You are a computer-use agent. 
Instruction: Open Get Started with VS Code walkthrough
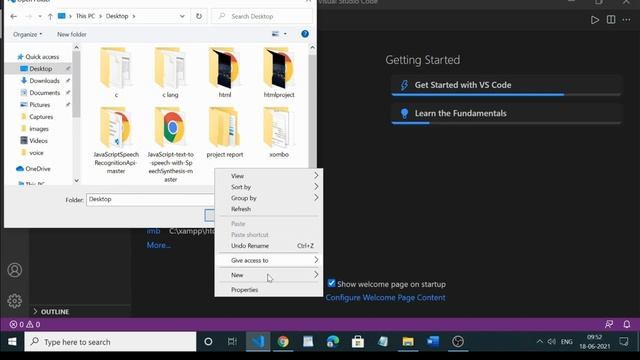[506, 85]
